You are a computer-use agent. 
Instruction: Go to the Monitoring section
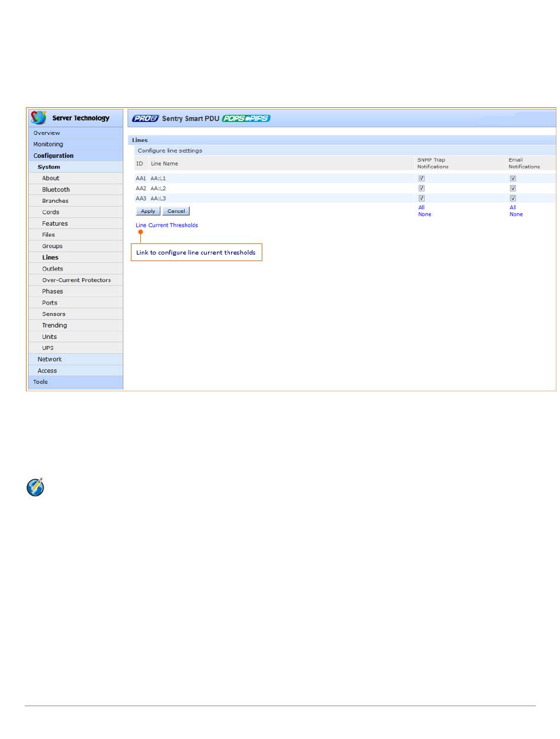(x=48, y=144)
